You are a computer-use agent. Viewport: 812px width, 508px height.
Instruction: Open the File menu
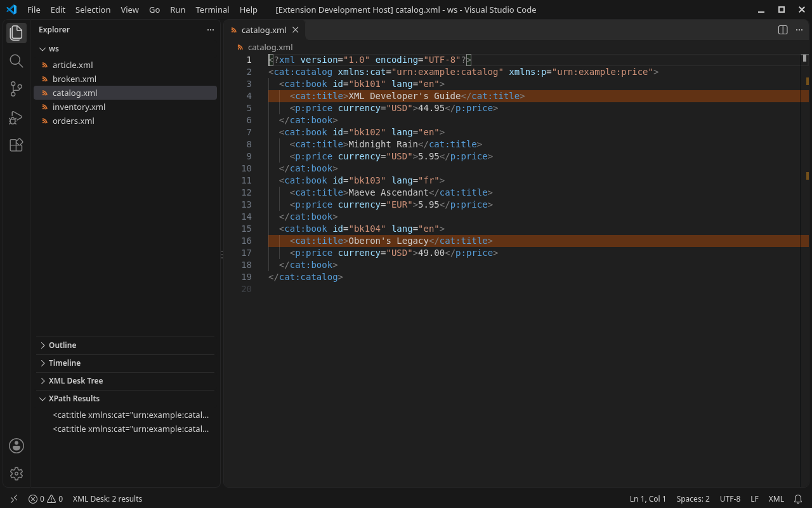pyautogui.click(x=34, y=10)
